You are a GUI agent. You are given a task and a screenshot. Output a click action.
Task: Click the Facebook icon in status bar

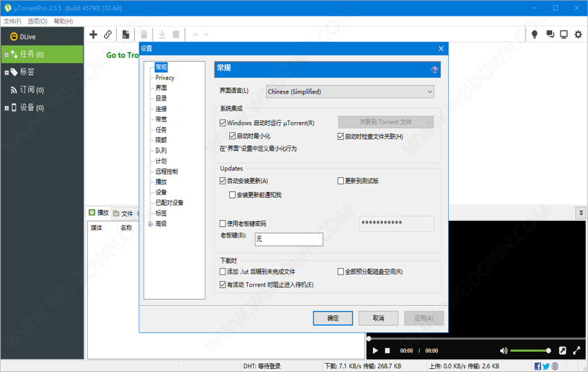(x=537, y=366)
